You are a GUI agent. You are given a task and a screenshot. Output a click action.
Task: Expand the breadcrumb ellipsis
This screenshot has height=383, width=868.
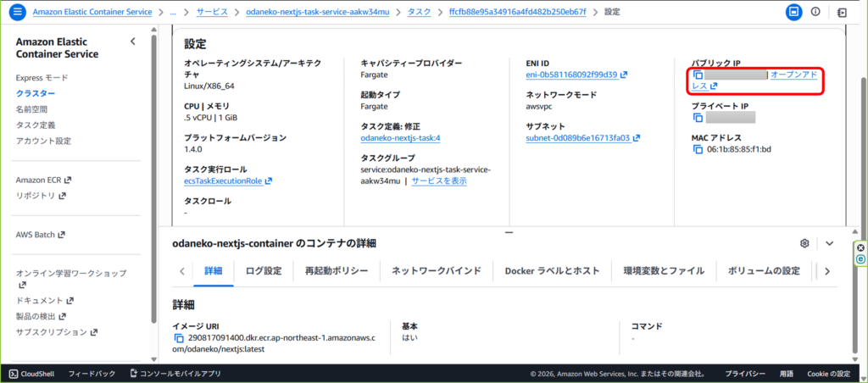pos(174,13)
